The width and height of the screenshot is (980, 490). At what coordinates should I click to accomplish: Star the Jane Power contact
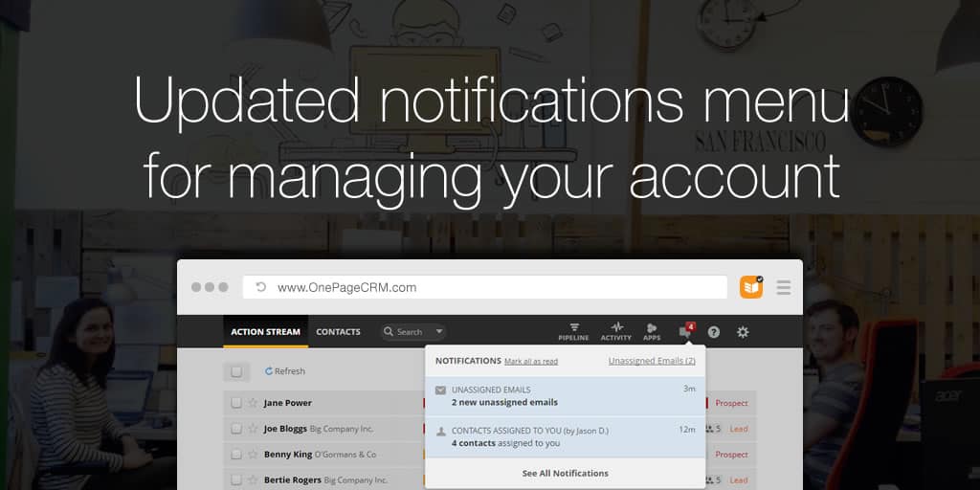tap(253, 403)
